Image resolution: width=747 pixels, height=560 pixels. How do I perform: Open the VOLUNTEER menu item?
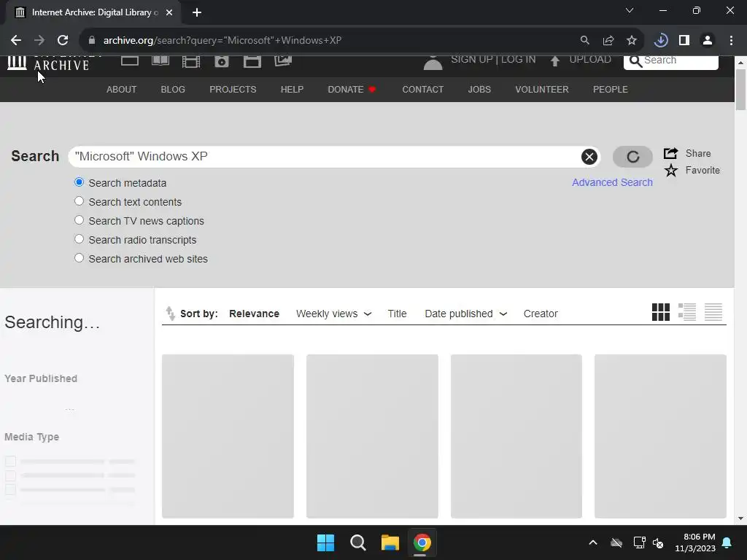click(x=542, y=90)
